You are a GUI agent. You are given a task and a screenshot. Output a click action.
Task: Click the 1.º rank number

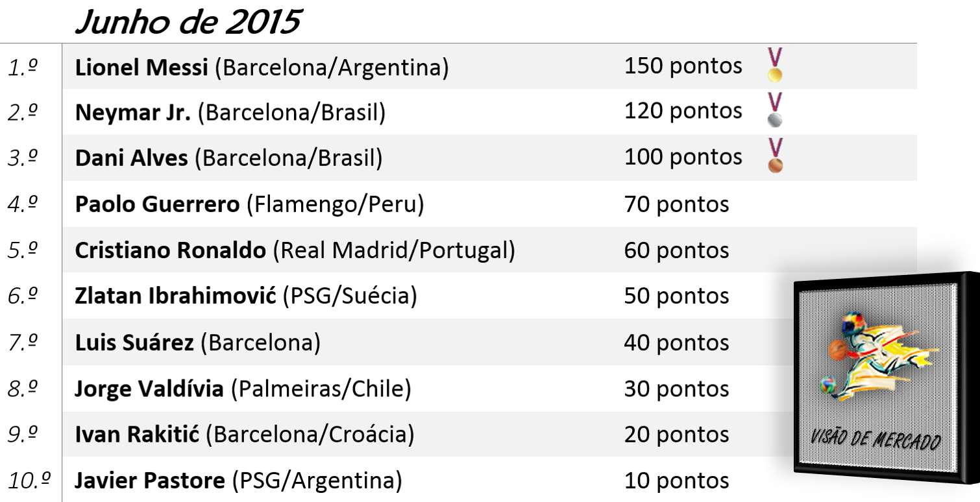(x=22, y=67)
